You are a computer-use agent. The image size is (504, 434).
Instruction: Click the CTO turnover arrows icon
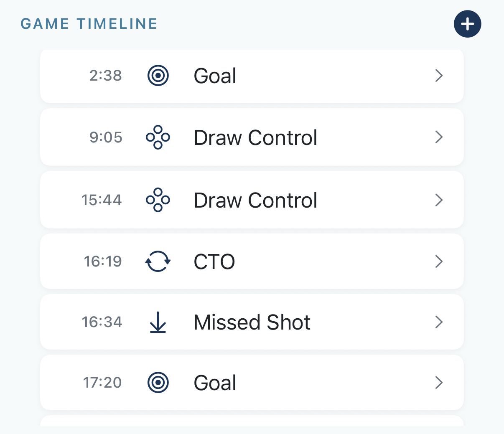tap(158, 261)
